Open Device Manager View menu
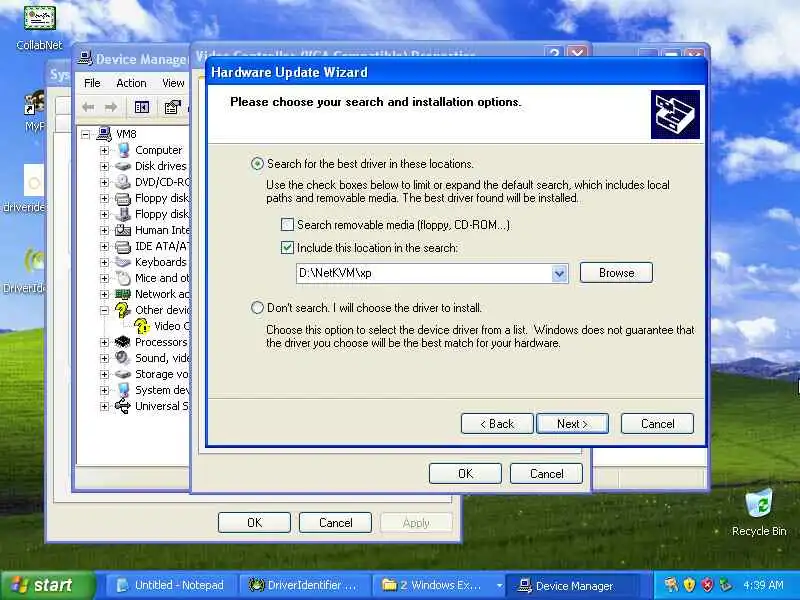The width and height of the screenshot is (800, 600). 173,83
